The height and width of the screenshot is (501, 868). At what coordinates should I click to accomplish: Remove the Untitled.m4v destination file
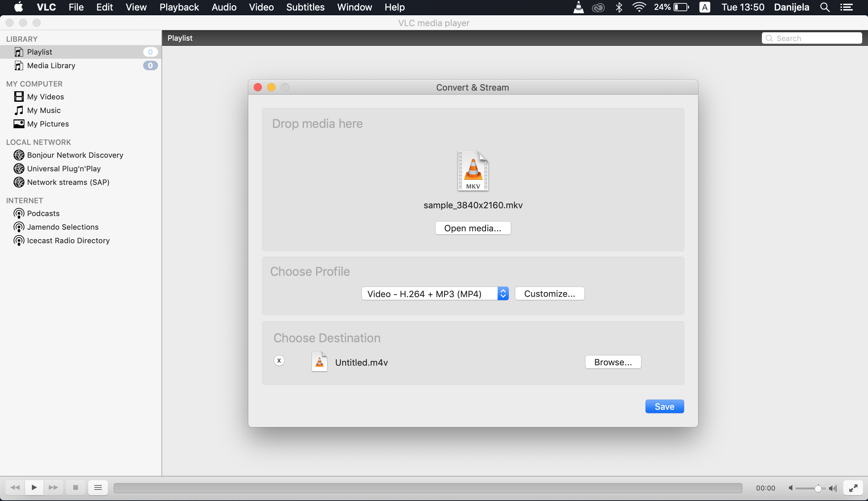[278, 360]
